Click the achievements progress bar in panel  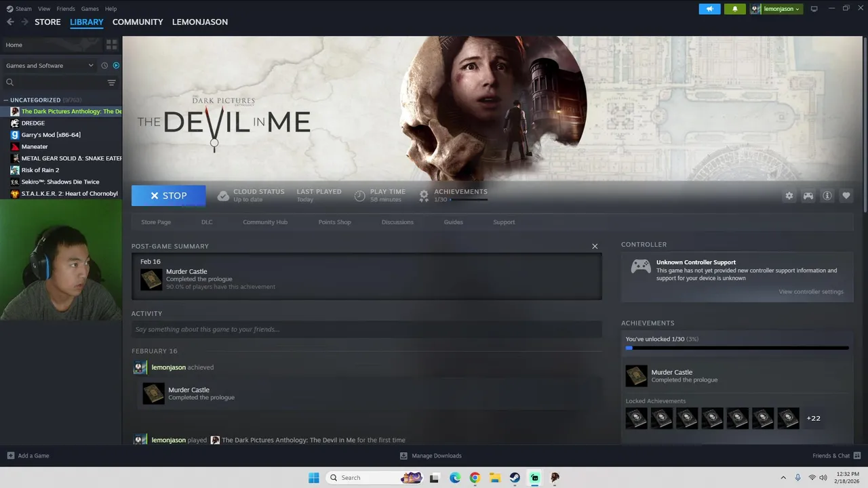(737, 348)
